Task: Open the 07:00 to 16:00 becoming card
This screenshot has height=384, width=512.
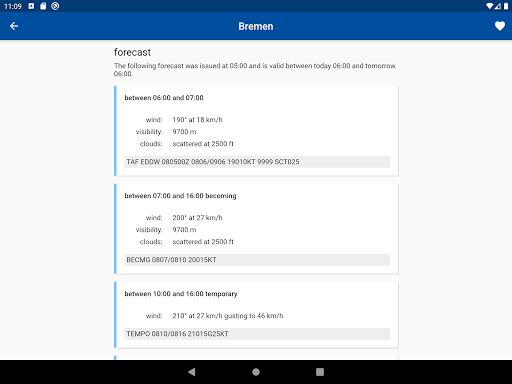Action: point(256,229)
